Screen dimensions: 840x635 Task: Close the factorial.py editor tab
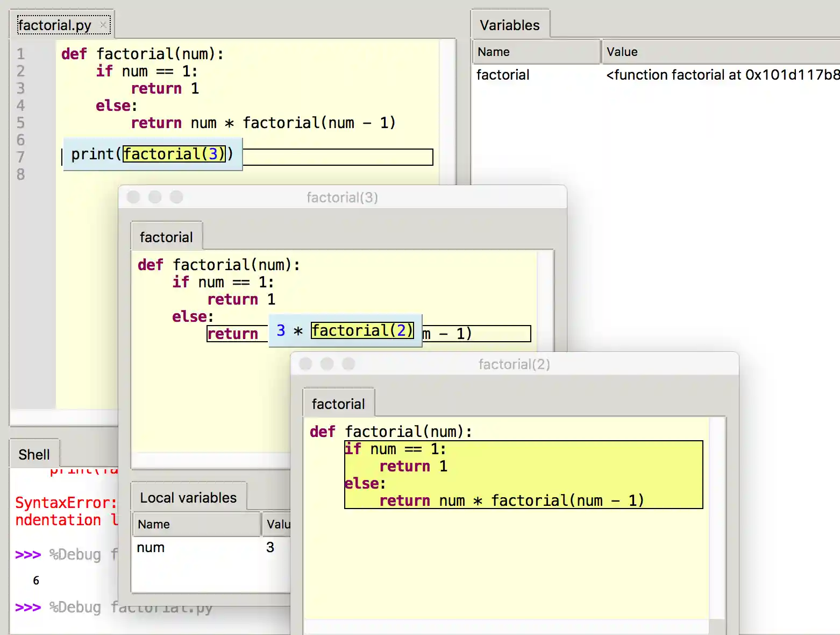click(103, 25)
